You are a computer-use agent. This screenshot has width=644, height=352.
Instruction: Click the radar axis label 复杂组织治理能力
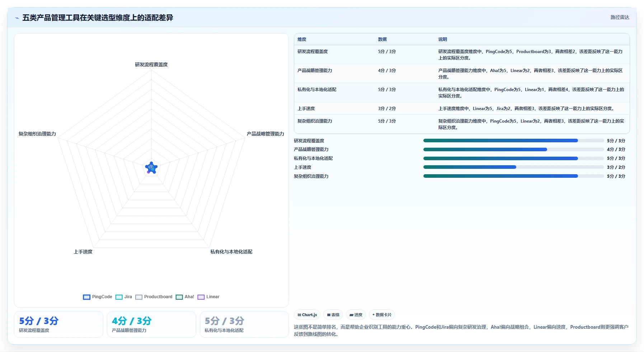coord(37,134)
